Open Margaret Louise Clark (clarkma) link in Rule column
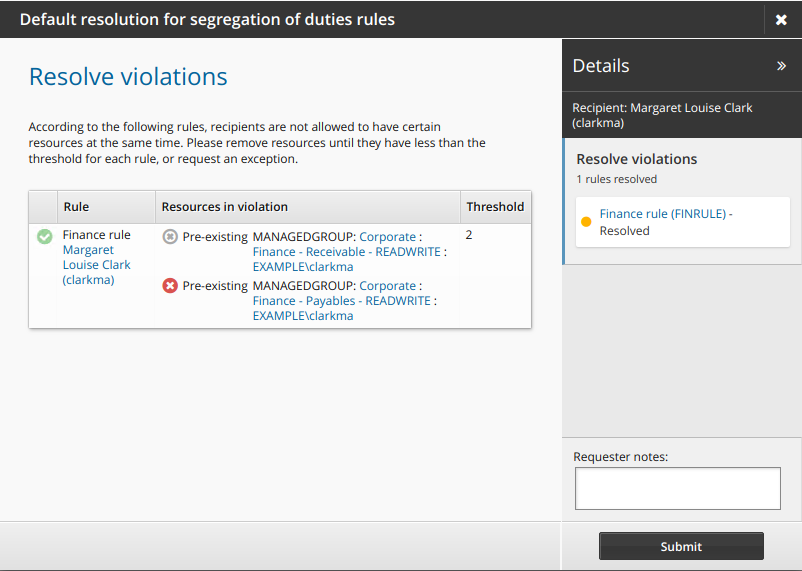This screenshot has width=802, height=571. click(96, 265)
